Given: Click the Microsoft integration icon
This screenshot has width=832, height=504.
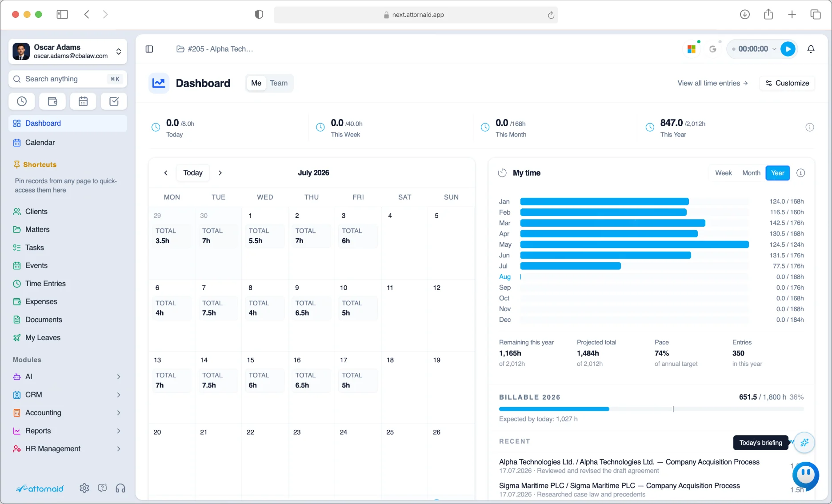Looking at the screenshot, I should [x=692, y=49].
